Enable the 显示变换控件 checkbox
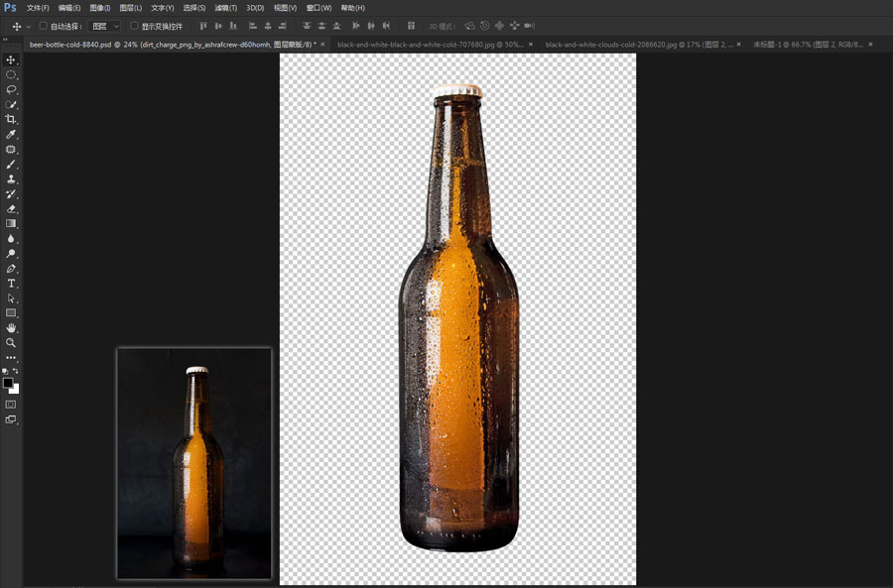 pos(135,26)
